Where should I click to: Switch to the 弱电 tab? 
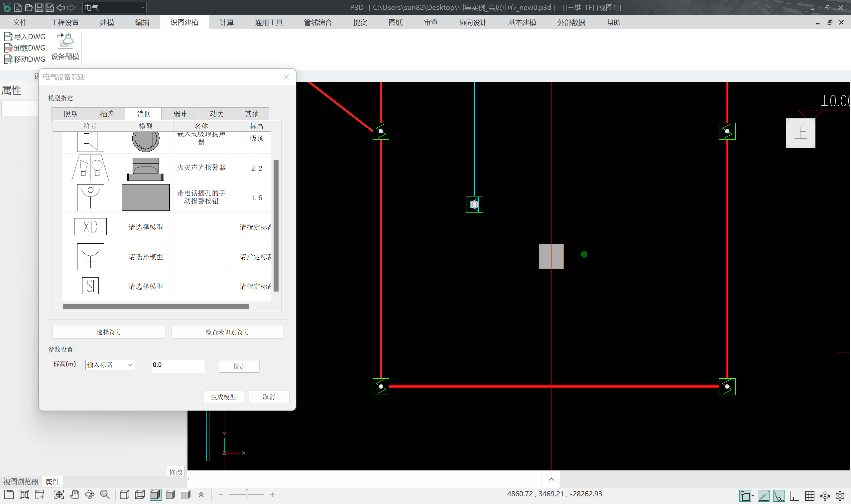[x=180, y=114]
